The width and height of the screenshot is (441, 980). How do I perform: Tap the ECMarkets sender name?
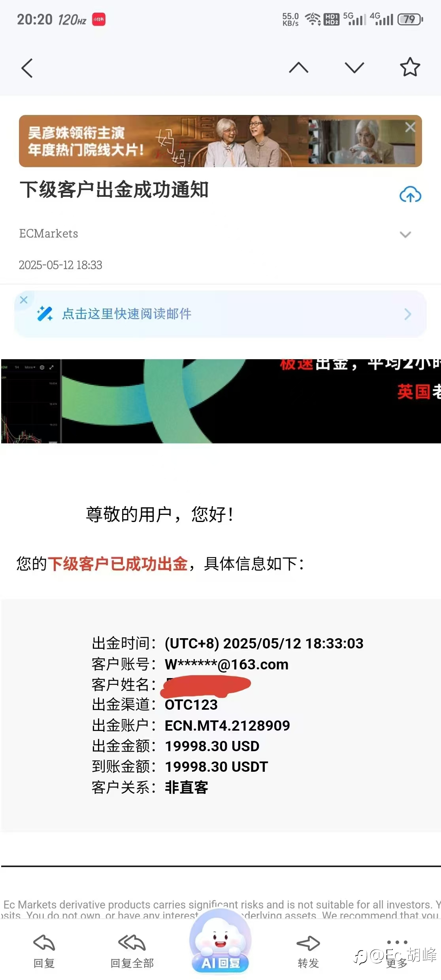[x=49, y=234]
